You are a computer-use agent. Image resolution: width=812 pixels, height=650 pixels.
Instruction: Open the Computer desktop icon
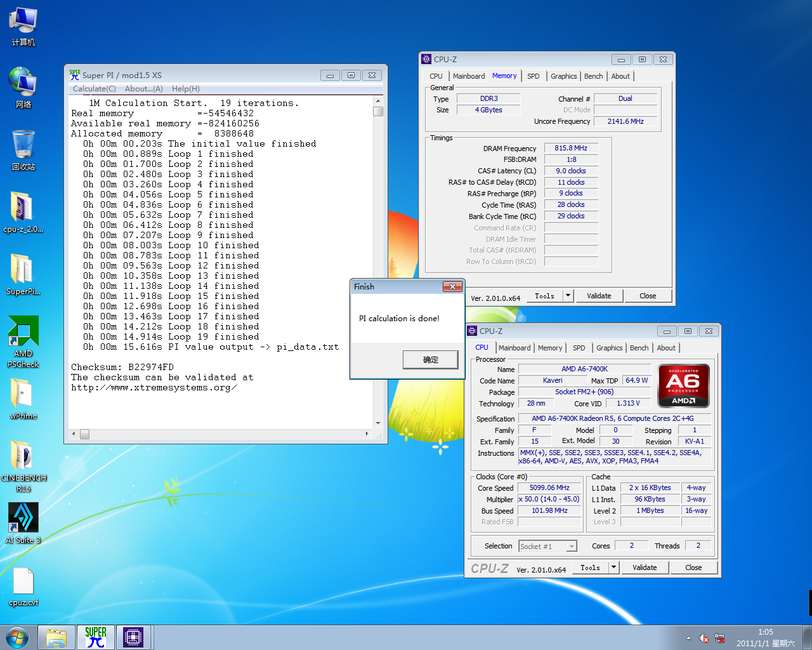23,27
